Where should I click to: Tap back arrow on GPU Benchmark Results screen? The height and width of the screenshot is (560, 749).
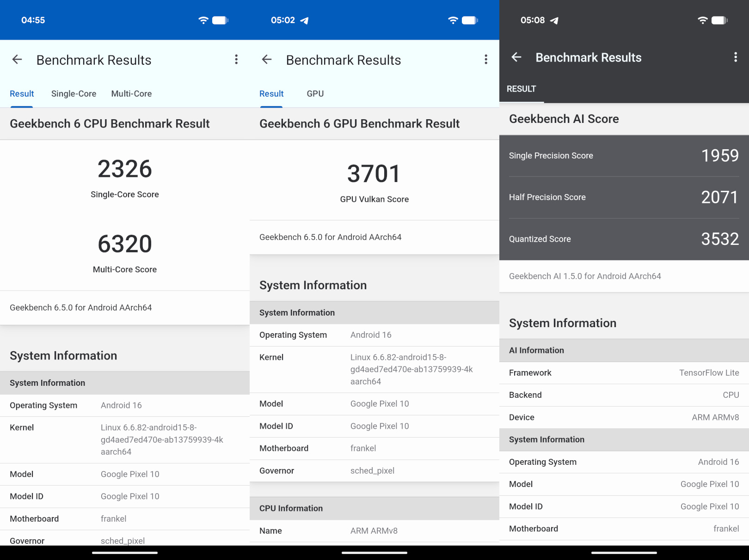tap(267, 60)
